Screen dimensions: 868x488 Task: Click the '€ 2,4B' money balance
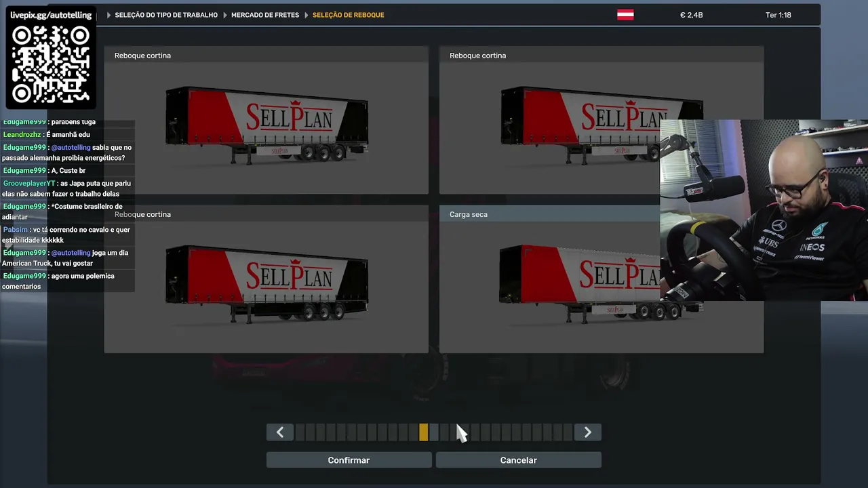pyautogui.click(x=691, y=15)
